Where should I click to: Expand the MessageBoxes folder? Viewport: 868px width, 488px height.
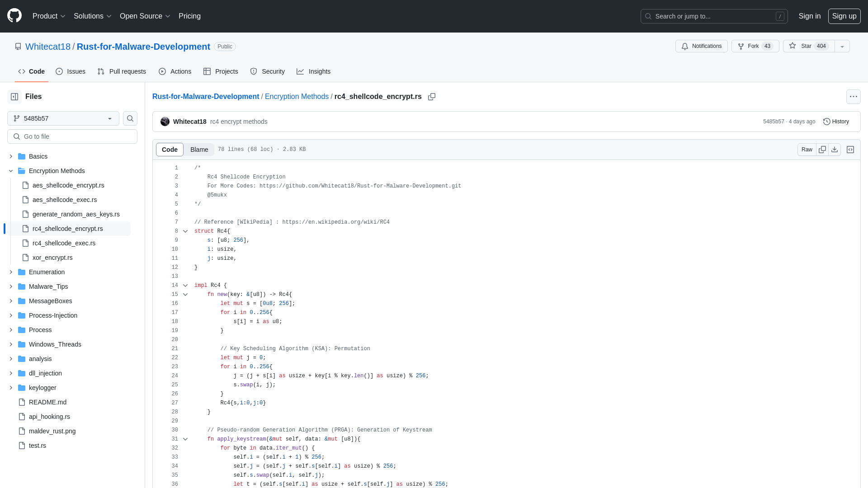coord(11,301)
